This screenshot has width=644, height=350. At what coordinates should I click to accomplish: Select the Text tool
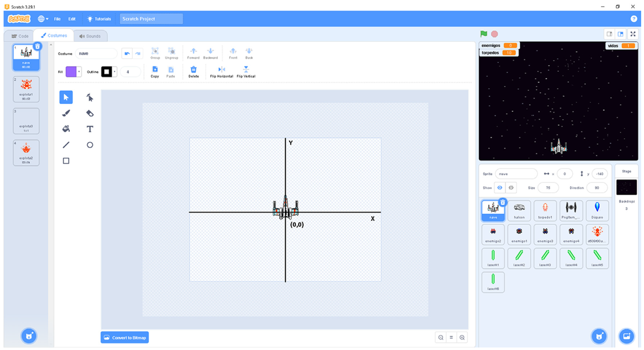[90, 129]
